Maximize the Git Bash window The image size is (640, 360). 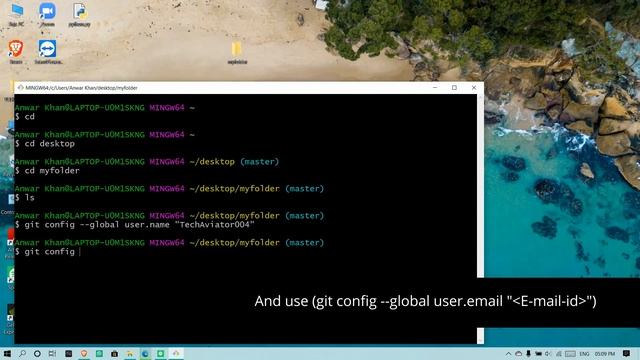pos(454,88)
